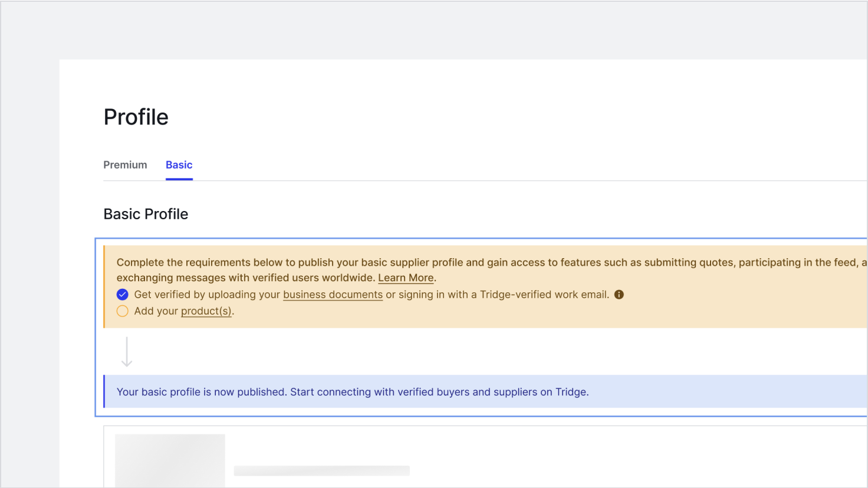Click the empty orange circle beside Add your
The height and width of the screenshot is (488, 868).
(x=123, y=311)
